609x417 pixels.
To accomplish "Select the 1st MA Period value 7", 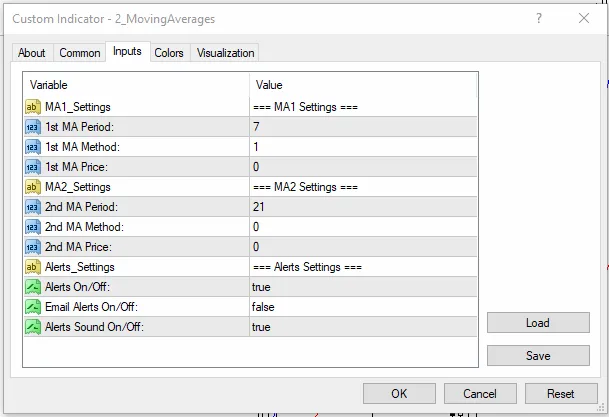I will (363, 127).
